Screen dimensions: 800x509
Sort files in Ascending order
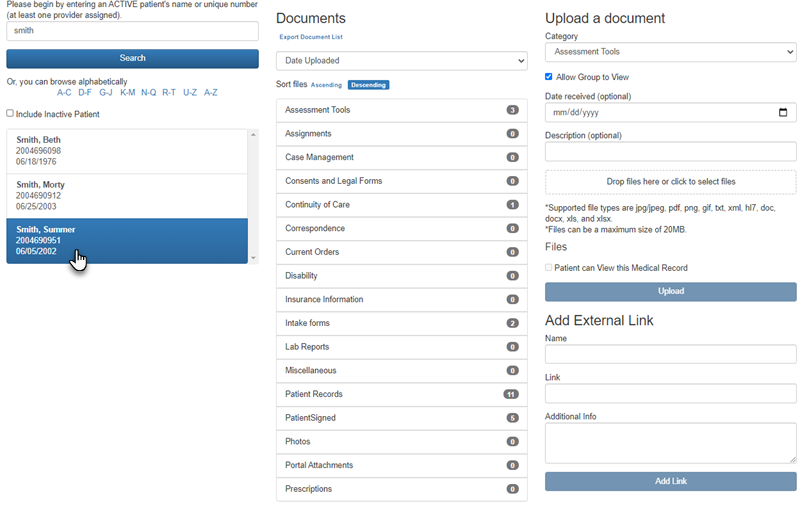pyautogui.click(x=326, y=85)
